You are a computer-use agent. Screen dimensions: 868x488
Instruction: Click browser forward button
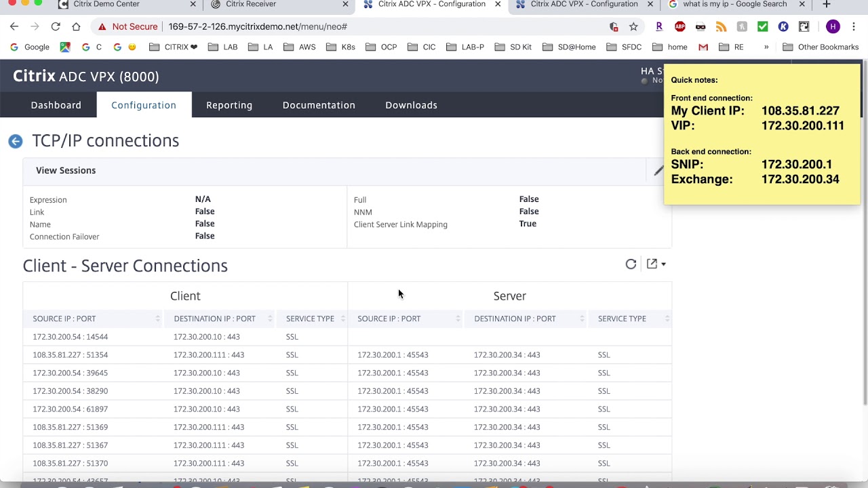[35, 26]
